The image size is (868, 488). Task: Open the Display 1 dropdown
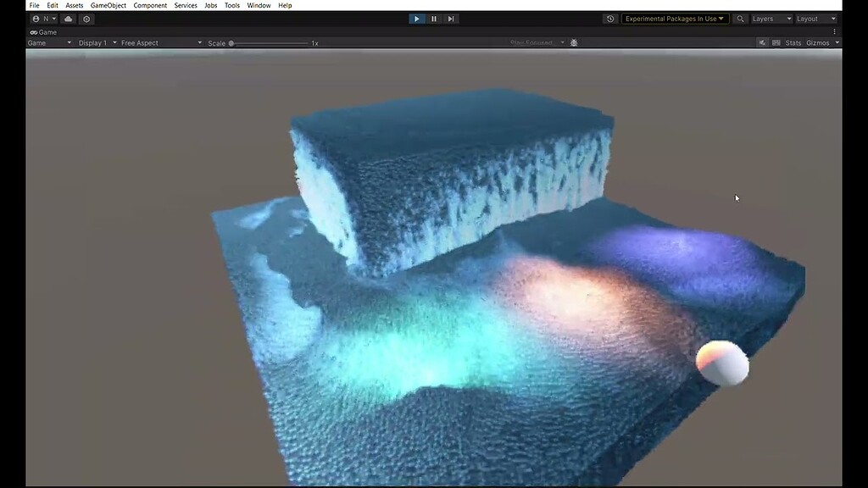[95, 42]
